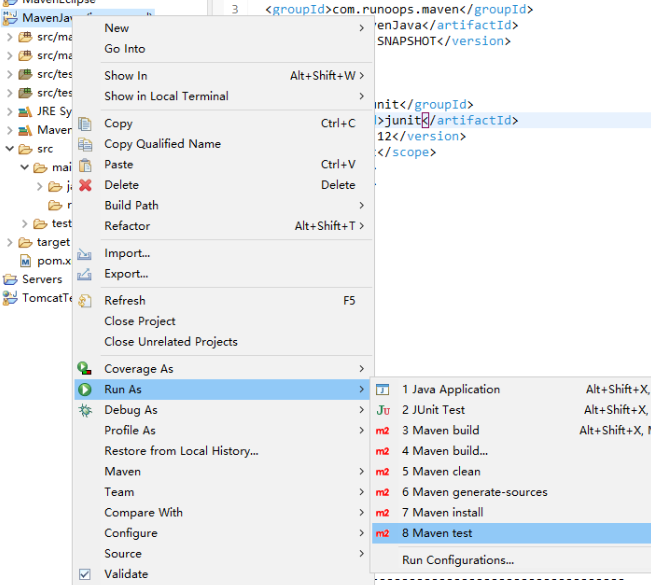This screenshot has width=651, height=585.
Task: Select 8 Maven test
Action: (437, 533)
